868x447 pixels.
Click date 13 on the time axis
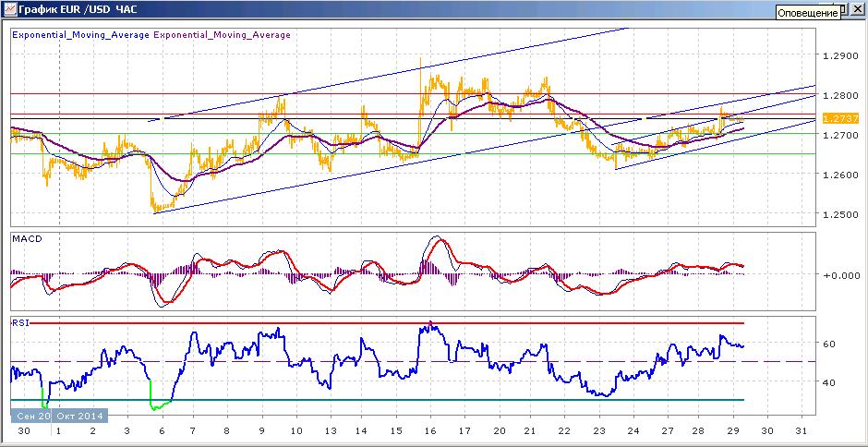point(331,430)
